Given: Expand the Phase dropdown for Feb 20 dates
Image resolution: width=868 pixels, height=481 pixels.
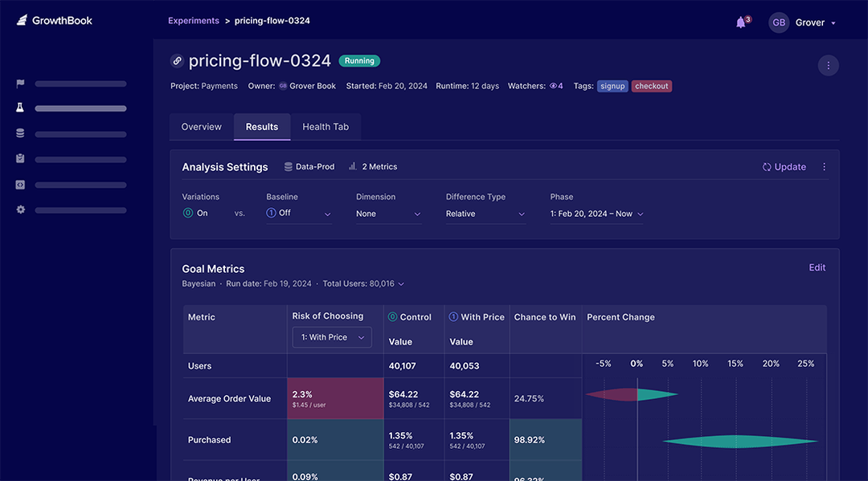Looking at the screenshot, I should (x=596, y=214).
